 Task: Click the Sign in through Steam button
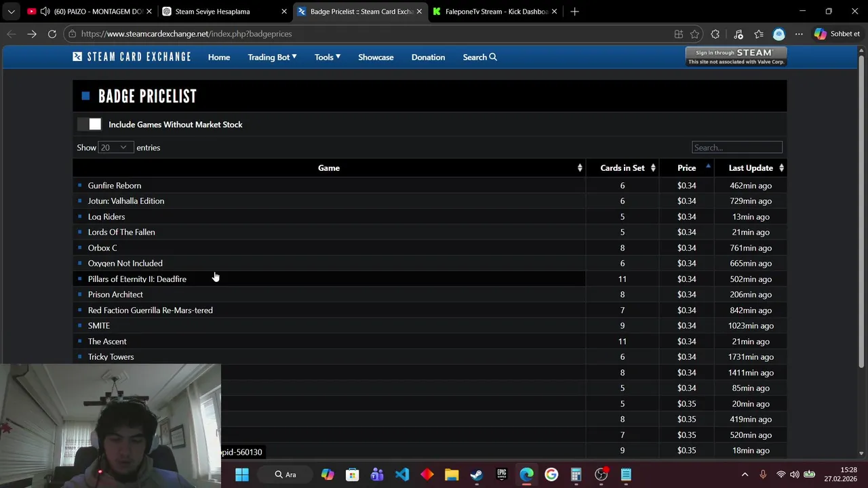736,56
